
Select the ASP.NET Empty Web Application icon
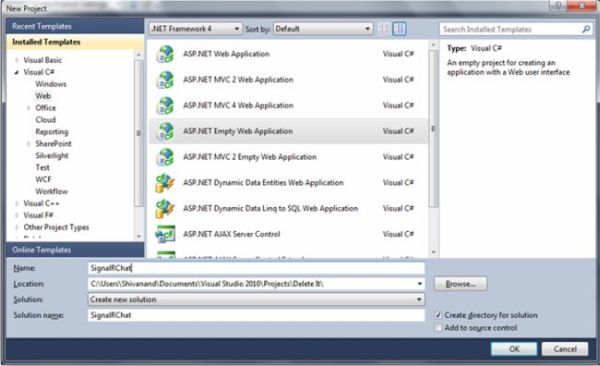(165, 131)
